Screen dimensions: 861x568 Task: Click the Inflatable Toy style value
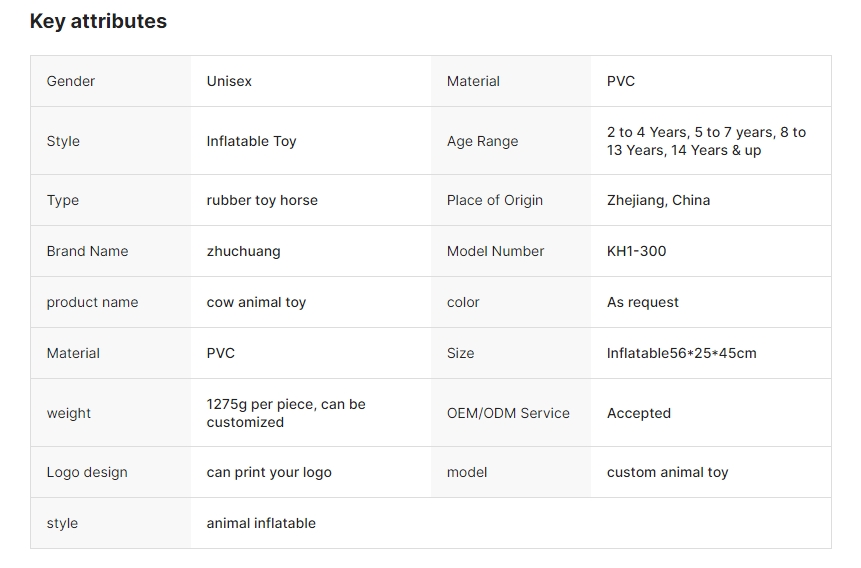[x=251, y=141]
